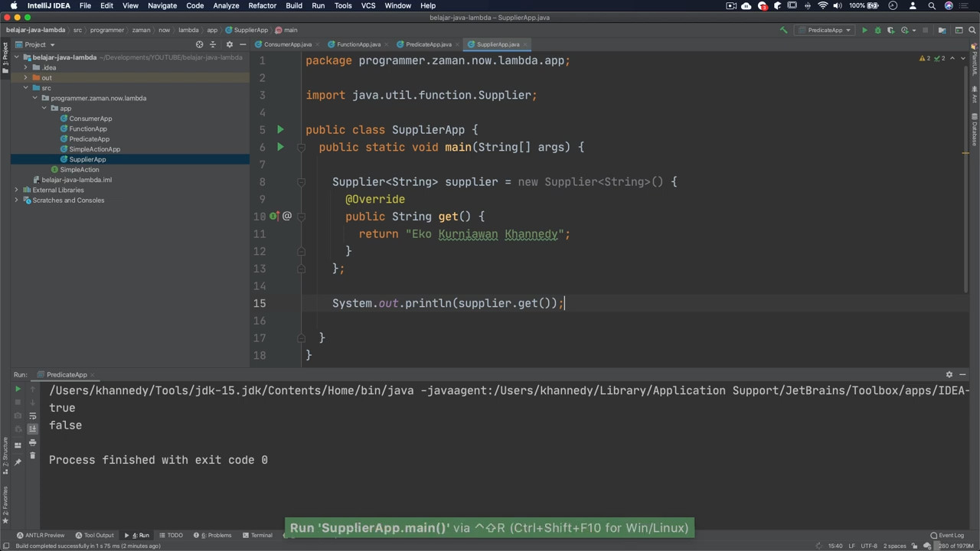The image size is (980, 551).
Task: Locate current file with Select Opened File icon
Action: pyautogui.click(x=200, y=44)
